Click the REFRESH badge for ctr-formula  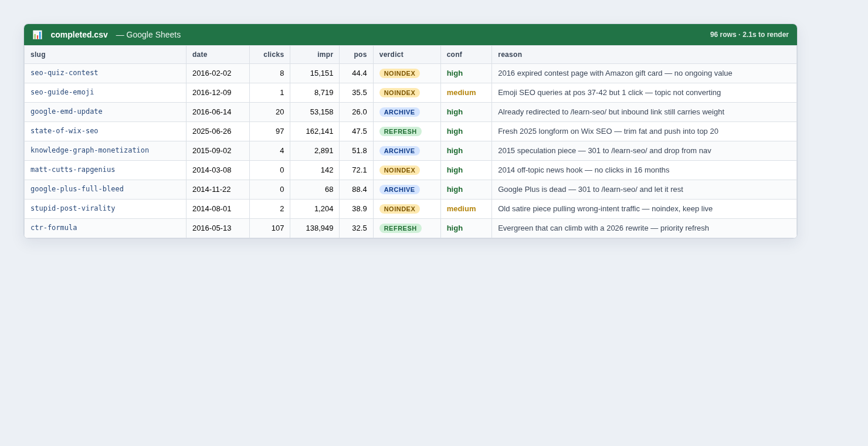(401, 228)
